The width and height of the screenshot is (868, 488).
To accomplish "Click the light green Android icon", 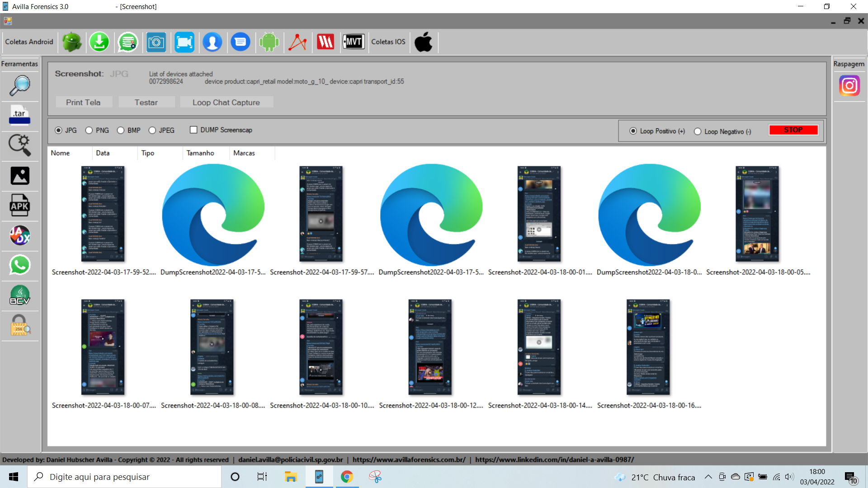I will (269, 42).
